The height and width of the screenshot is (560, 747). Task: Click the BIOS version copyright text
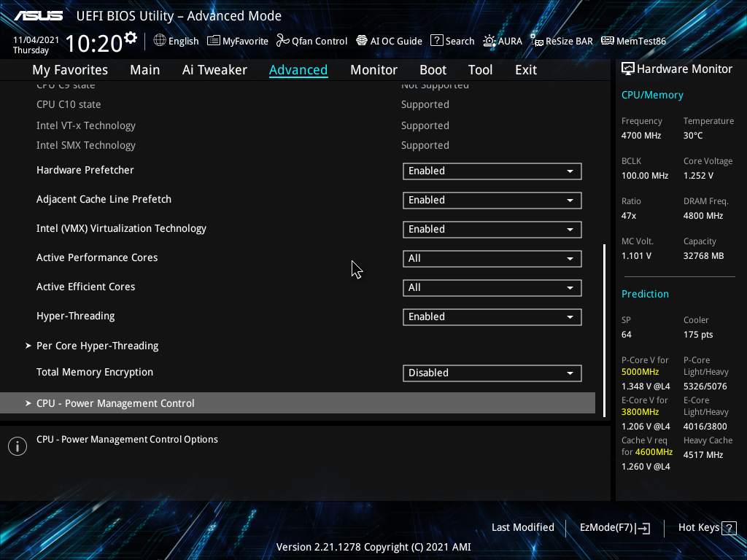(373, 547)
